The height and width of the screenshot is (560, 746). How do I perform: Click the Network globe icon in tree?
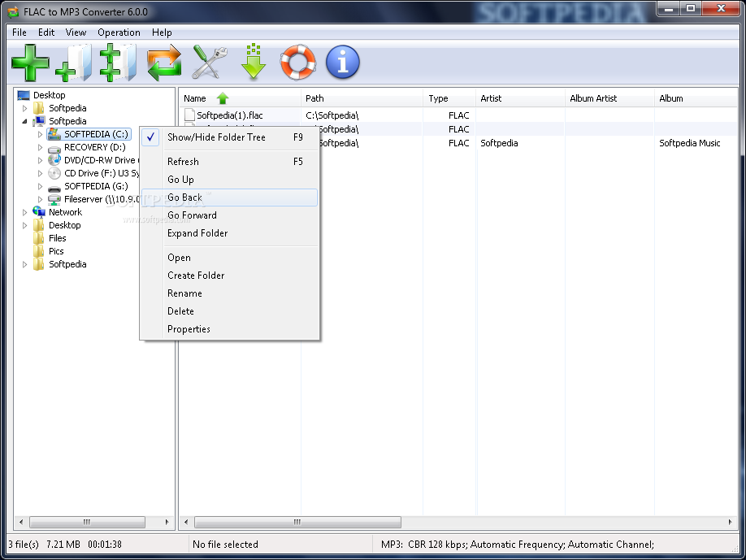click(x=38, y=211)
